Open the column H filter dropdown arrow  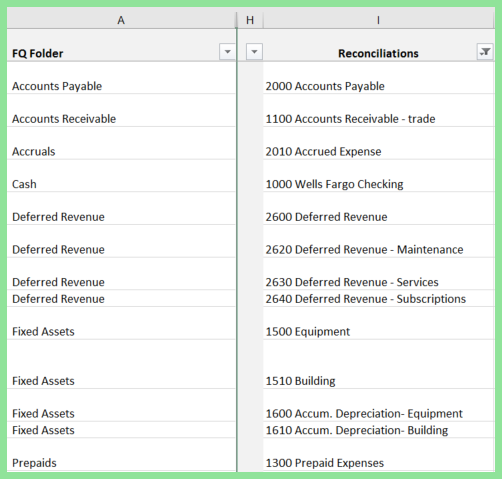pyautogui.click(x=254, y=52)
